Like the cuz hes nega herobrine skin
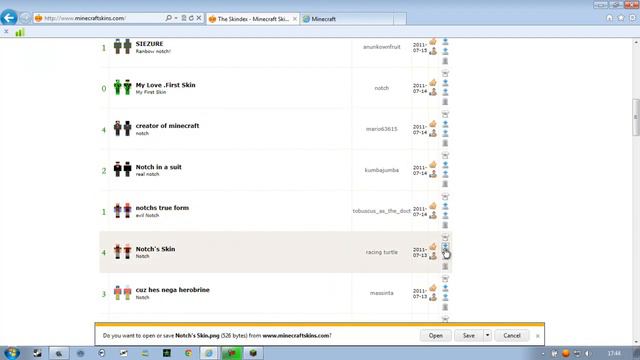This screenshot has height=360, width=640. pos(433,288)
